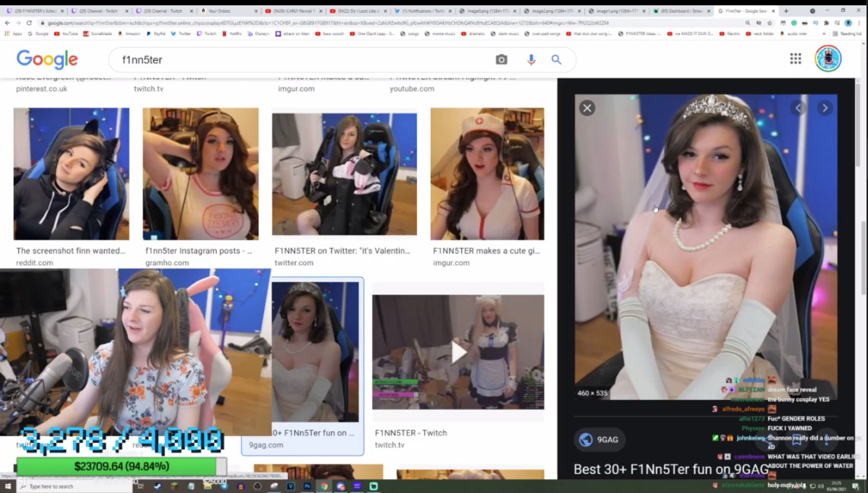This screenshot has width=868, height=493.
Task: Switch to the 'Dashboard / Stream' tab
Action: 681,11
